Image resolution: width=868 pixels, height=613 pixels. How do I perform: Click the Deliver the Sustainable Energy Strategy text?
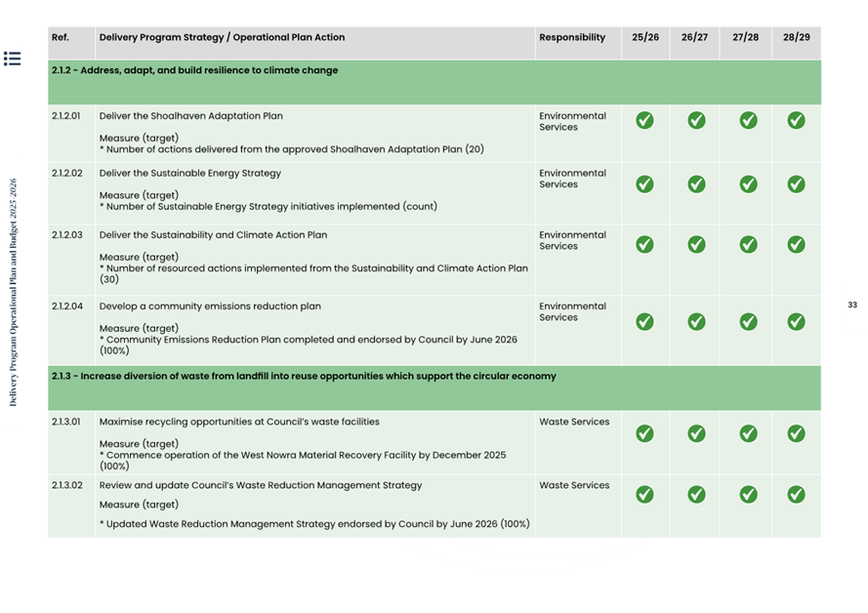(190, 173)
